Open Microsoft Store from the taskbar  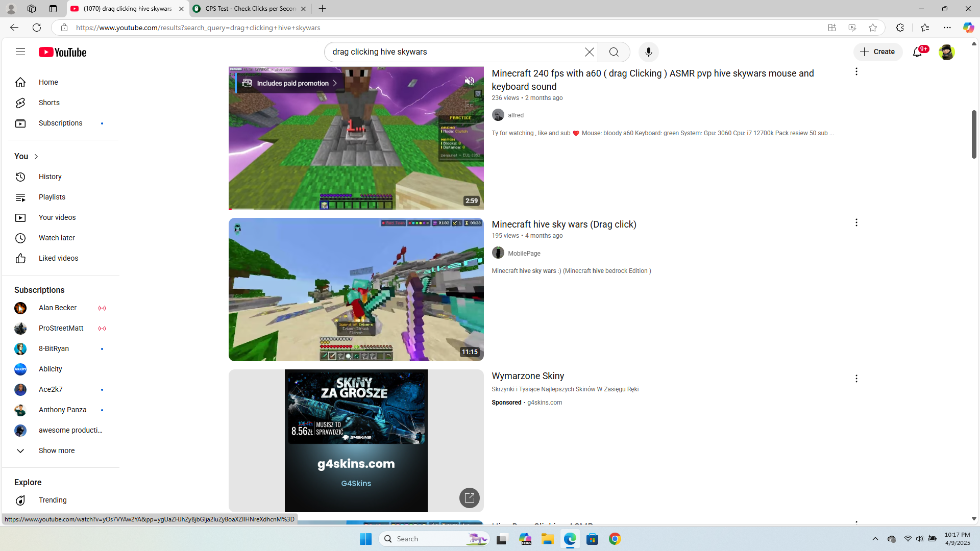[593, 539]
